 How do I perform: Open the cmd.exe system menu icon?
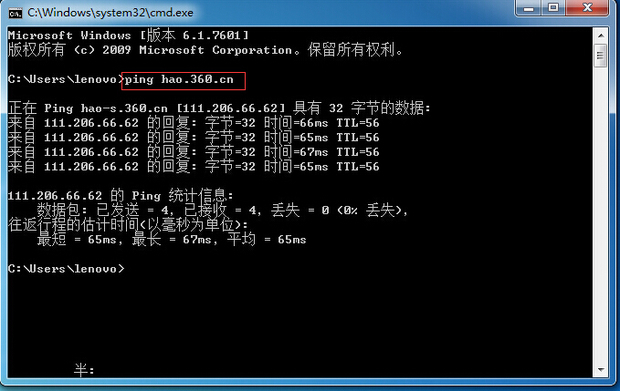pyautogui.click(x=15, y=13)
